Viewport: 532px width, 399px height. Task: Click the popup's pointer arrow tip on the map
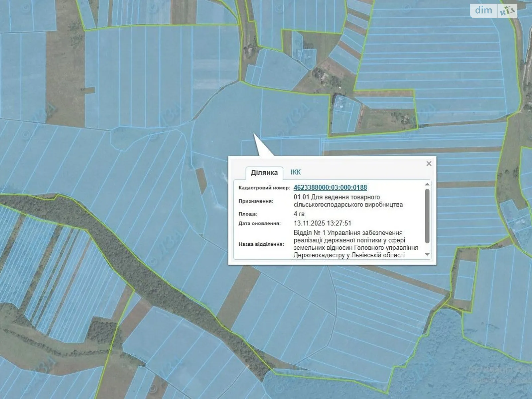(254, 134)
